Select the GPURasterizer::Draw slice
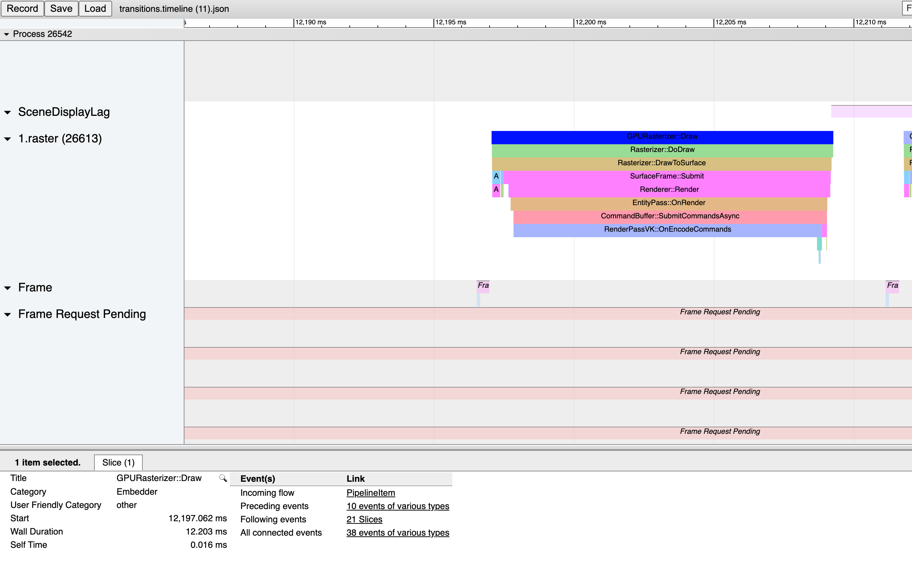The width and height of the screenshot is (912, 588). 662,136
